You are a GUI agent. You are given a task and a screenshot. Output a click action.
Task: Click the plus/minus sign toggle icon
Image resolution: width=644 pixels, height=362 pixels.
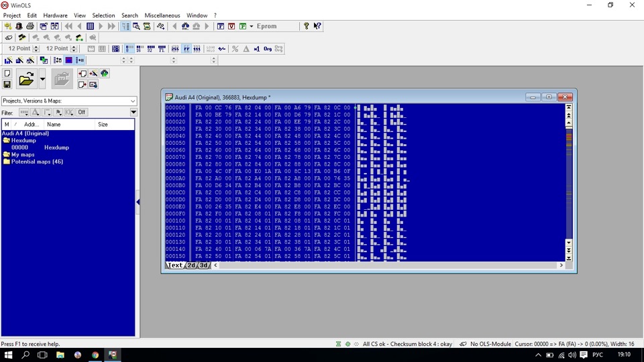click(x=222, y=49)
